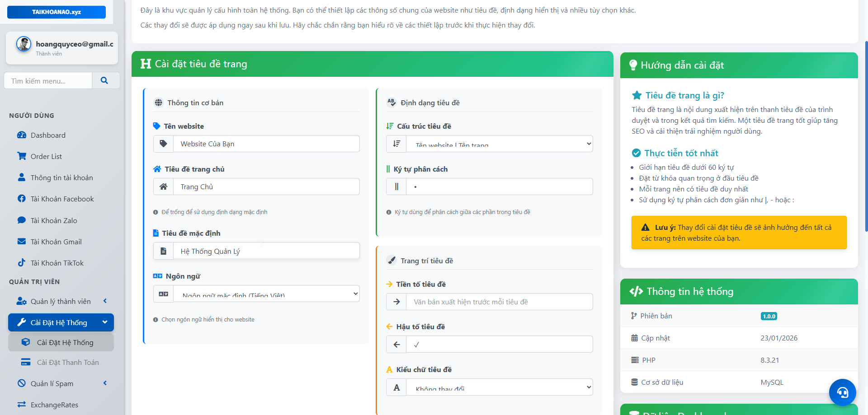Click the blue support headset chat icon
This screenshot has width=868, height=415.
842,392
